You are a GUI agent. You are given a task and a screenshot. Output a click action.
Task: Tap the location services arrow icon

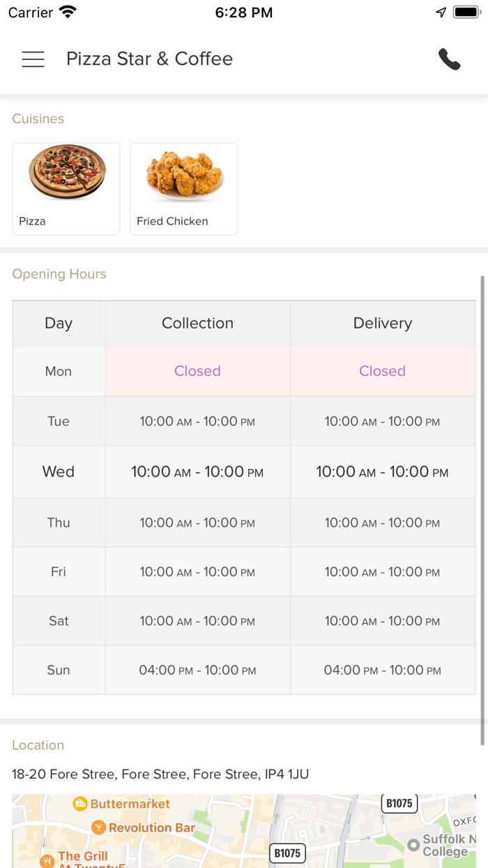[441, 13]
